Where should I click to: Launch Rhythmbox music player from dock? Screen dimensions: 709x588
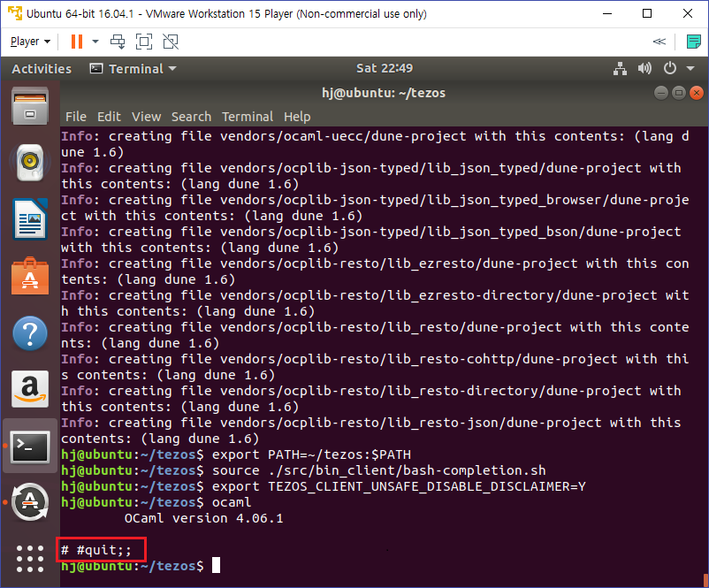click(x=30, y=163)
